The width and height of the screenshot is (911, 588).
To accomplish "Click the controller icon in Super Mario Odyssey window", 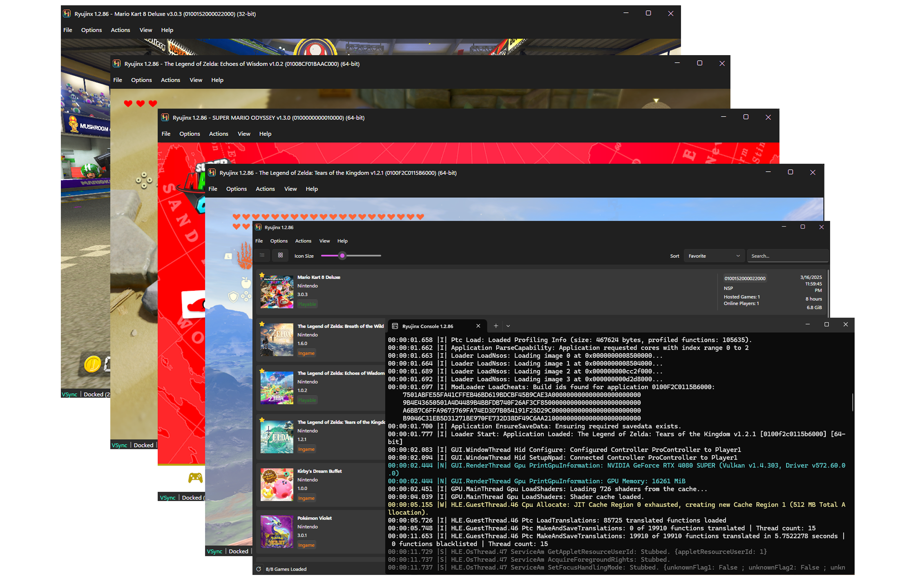I will coord(195,477).
